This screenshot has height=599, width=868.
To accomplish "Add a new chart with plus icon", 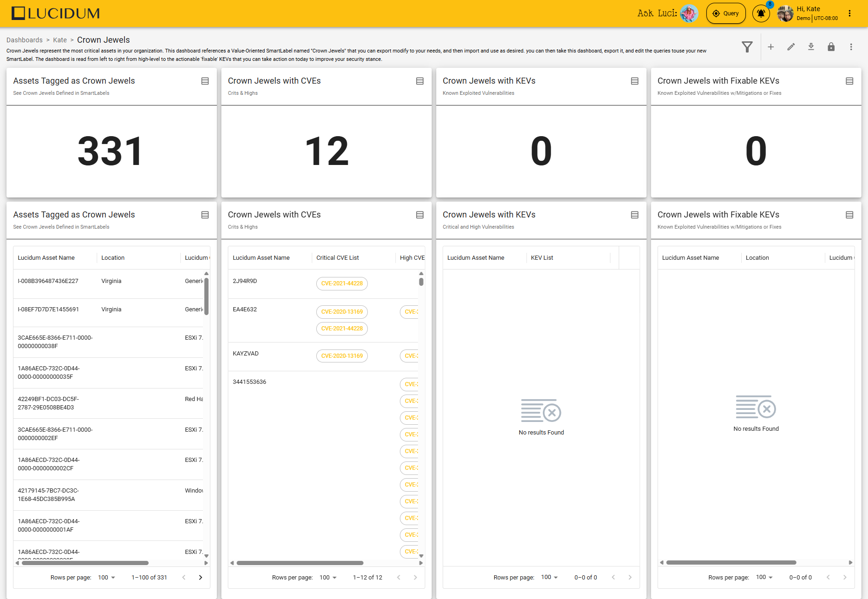I will pos(770,47).
